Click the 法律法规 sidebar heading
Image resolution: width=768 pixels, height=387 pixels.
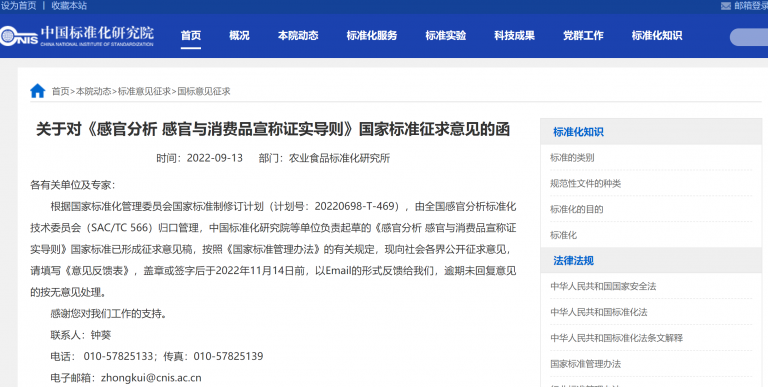(574, 261)
